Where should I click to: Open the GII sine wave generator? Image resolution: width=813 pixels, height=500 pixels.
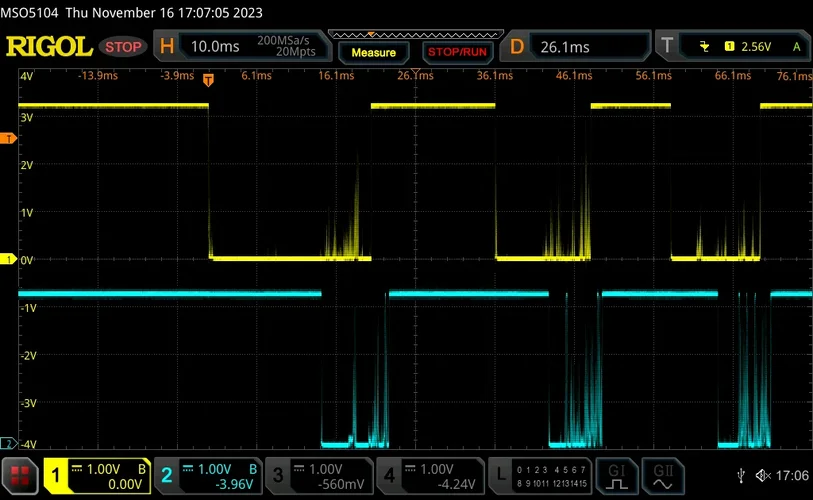point(663,476)
